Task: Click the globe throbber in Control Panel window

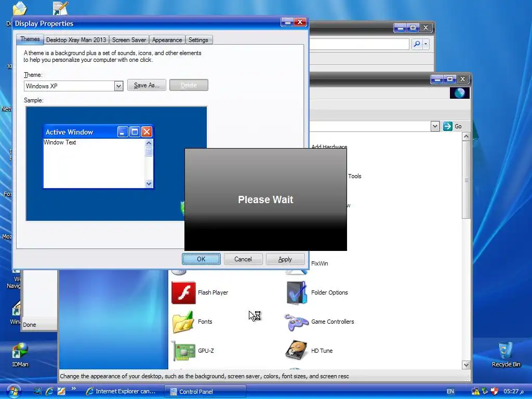Action: (459, 93)
